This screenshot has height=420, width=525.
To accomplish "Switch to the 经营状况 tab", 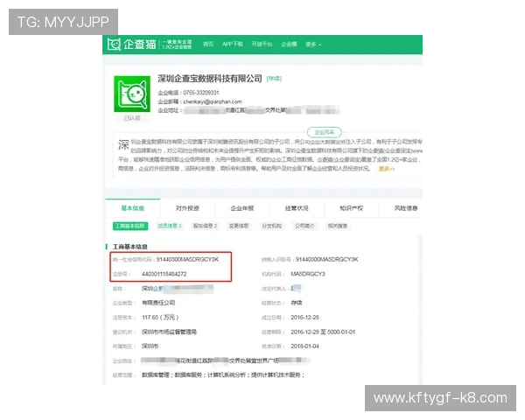I will click(297, 208).
